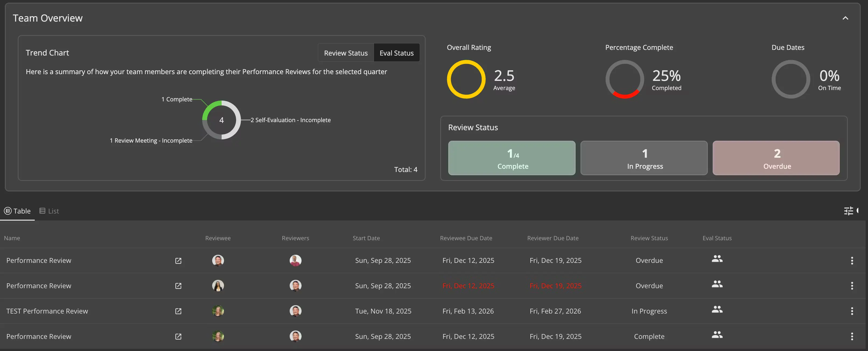868x351 pixels.
Task: Click red 'Fri, Dec 12, 2025' due date
Action: tap(468, 286)
